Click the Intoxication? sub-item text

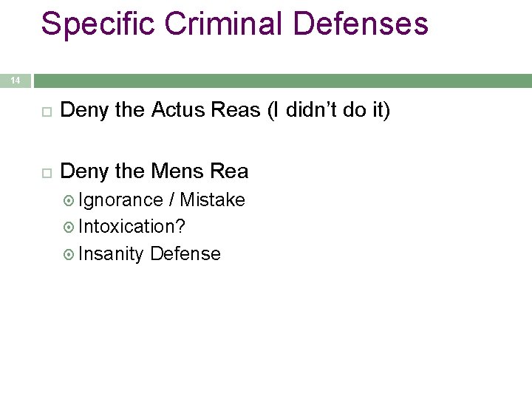pos(132,226)
